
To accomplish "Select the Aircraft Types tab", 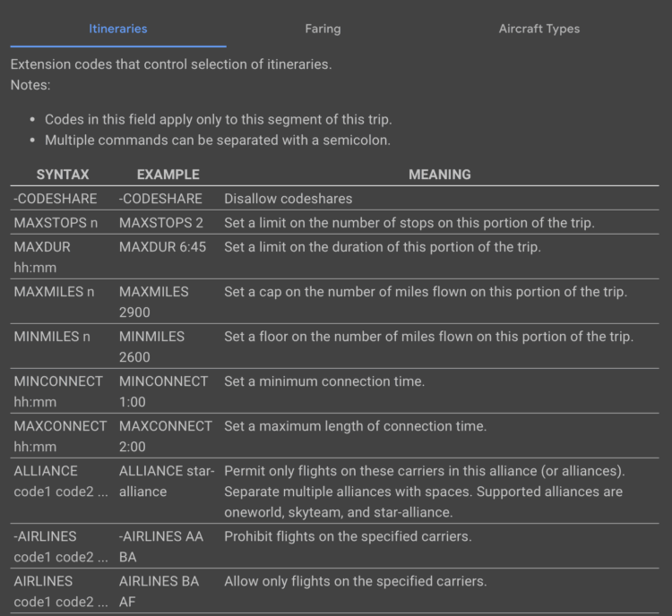I will [x=538, y=29].
